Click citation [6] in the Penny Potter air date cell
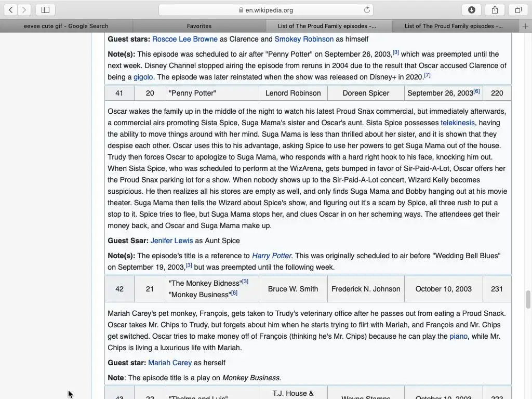The height and width of the screenshot is (399, 532). click(476, 91)
